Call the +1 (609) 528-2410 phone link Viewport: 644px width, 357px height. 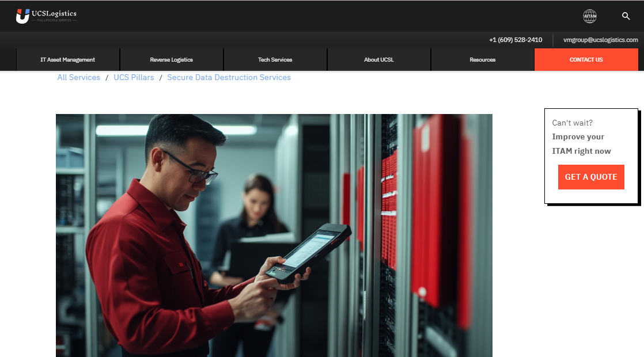point(516,40)
